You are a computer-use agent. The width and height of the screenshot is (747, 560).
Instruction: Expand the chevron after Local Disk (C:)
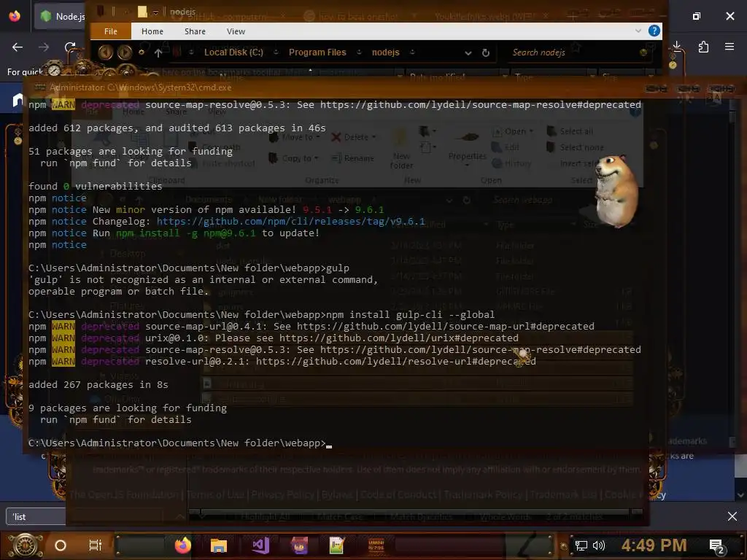[276, 52]
